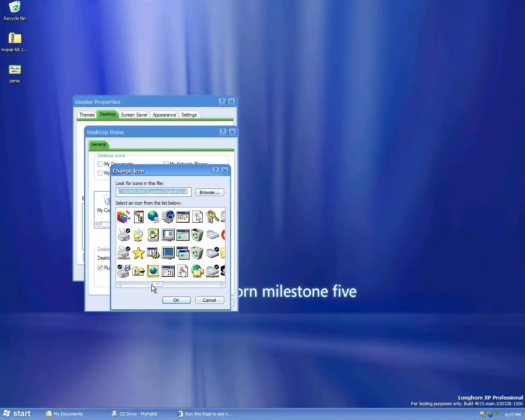The image size is (525, 420).
Task: Click the Browse... button
Action: (209, 192)
